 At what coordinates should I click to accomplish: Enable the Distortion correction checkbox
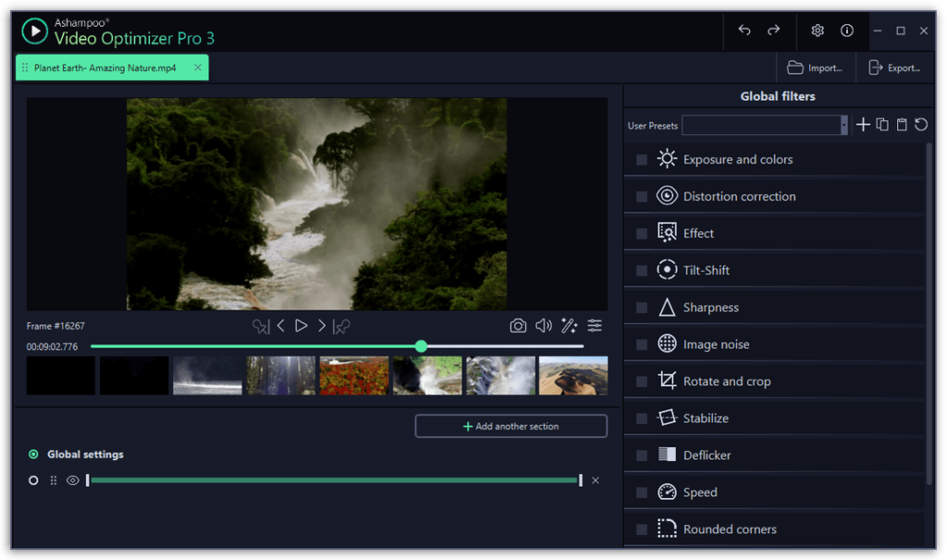pos(642,196)
